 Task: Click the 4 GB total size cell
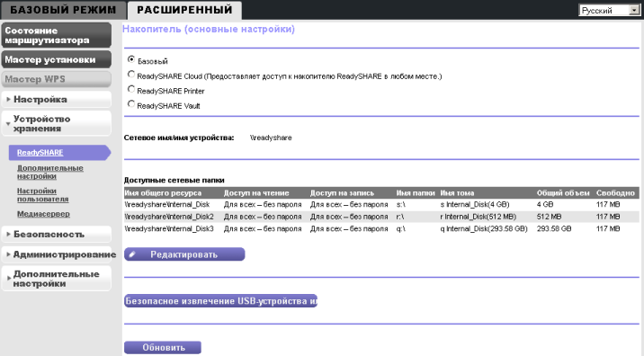pyautogui.click(x=545, y=204)
